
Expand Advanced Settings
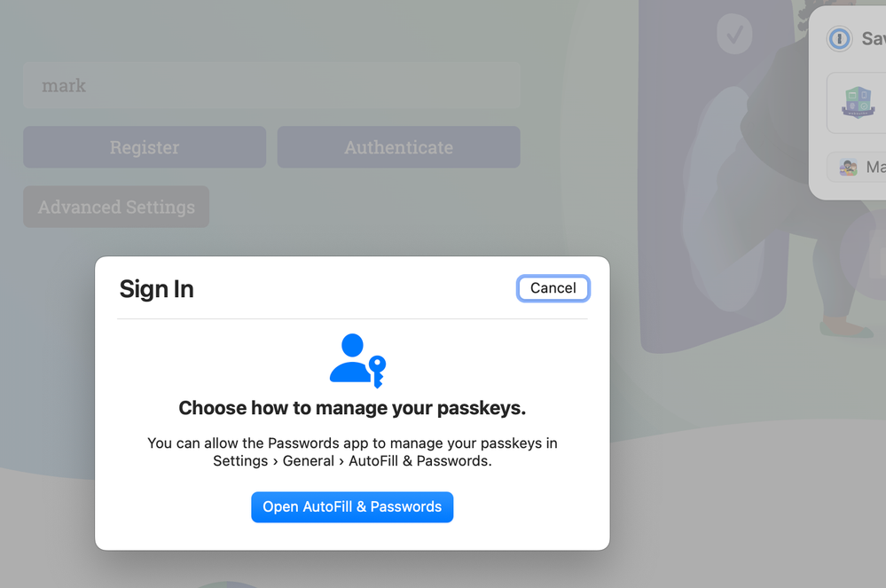pos(116,207)
